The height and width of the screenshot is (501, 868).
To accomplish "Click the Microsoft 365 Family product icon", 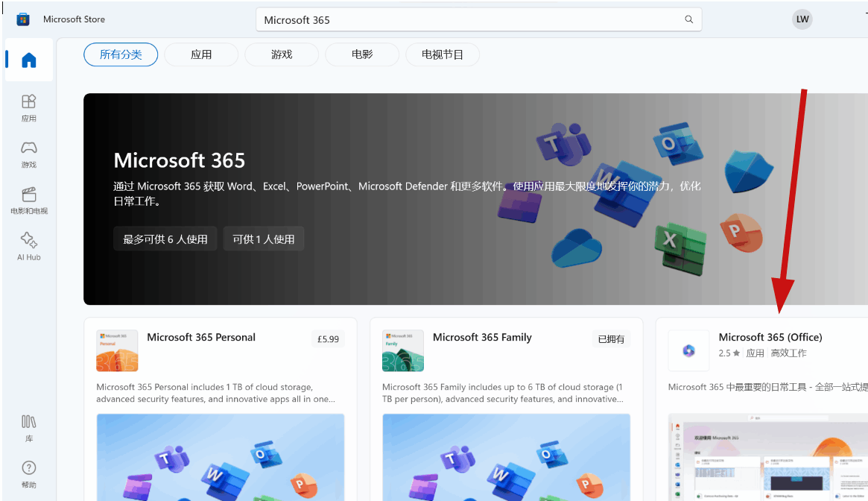I will [x=403, y=351].
